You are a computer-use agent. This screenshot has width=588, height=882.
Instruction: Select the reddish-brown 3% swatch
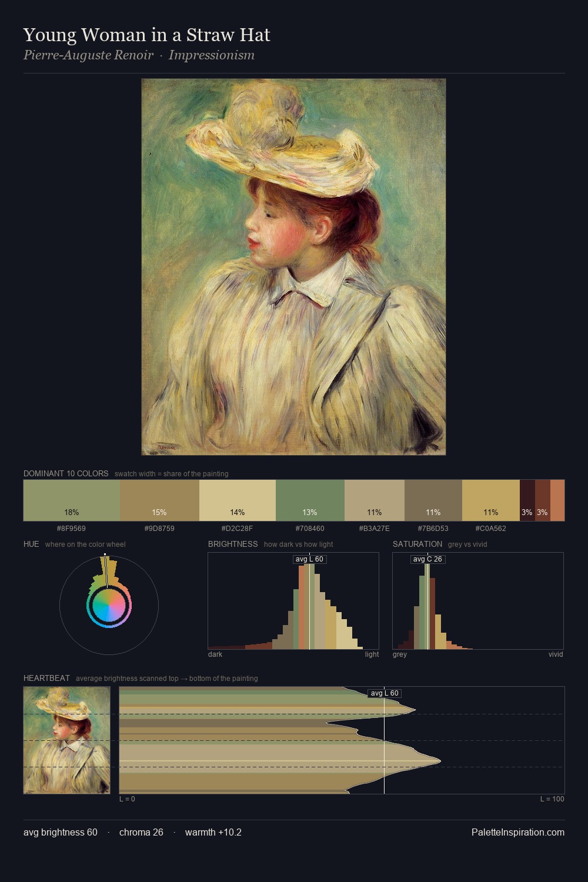point(543,500)
